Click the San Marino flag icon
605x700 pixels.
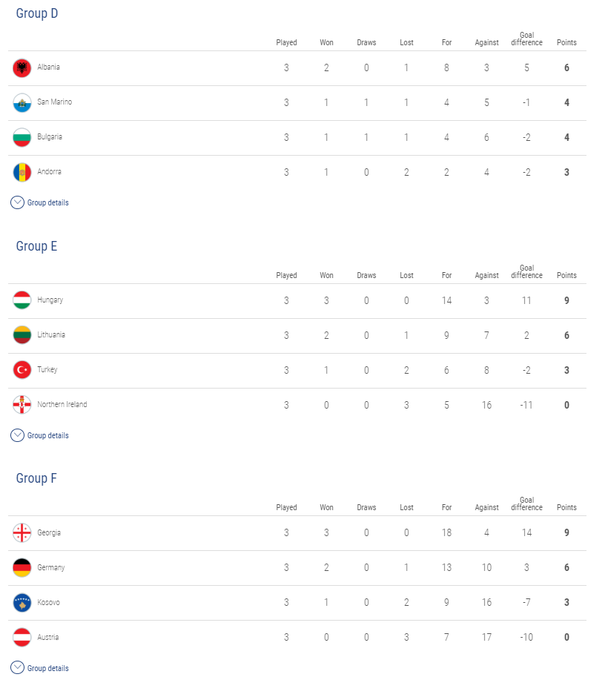point(22,102)
